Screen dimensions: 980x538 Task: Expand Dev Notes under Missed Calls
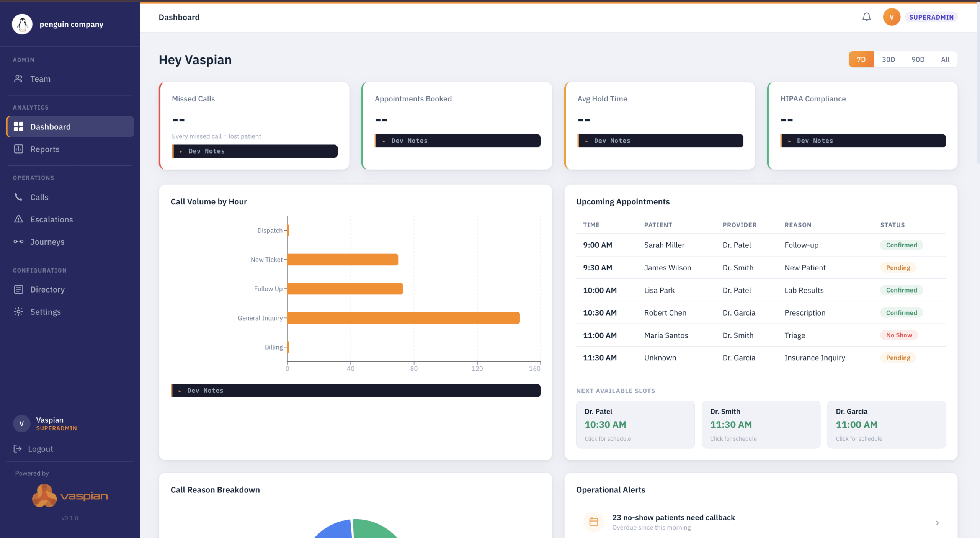(255, 151)
